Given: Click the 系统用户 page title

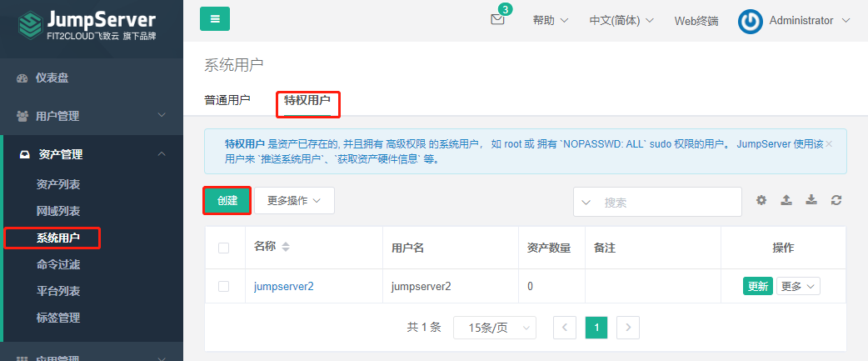Looking at the screenshot, I should tap(233, 64).
